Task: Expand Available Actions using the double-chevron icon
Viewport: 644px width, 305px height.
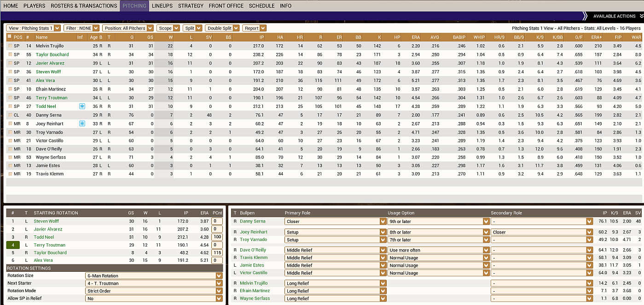Action: coord(585,16)
